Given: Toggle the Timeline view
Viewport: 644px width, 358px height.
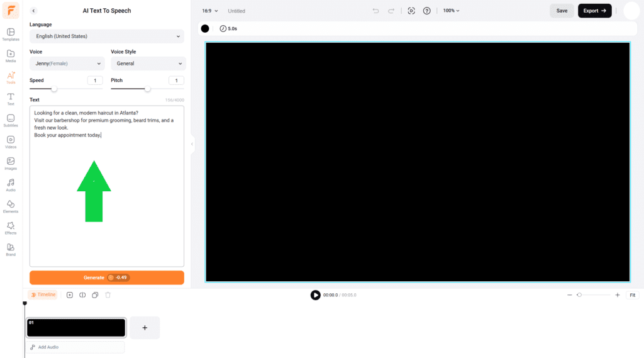Looking at the screenshot, I should coord(43,294).
